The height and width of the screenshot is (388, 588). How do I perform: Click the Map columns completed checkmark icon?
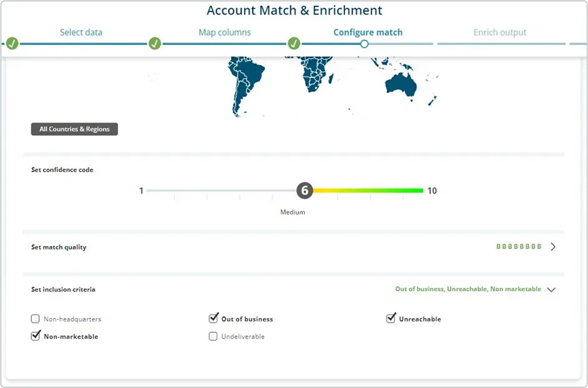pos(155,44)
